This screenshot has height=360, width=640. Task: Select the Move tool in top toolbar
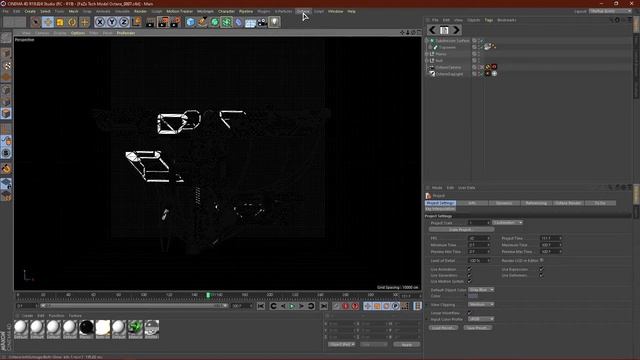click(48, 22)
